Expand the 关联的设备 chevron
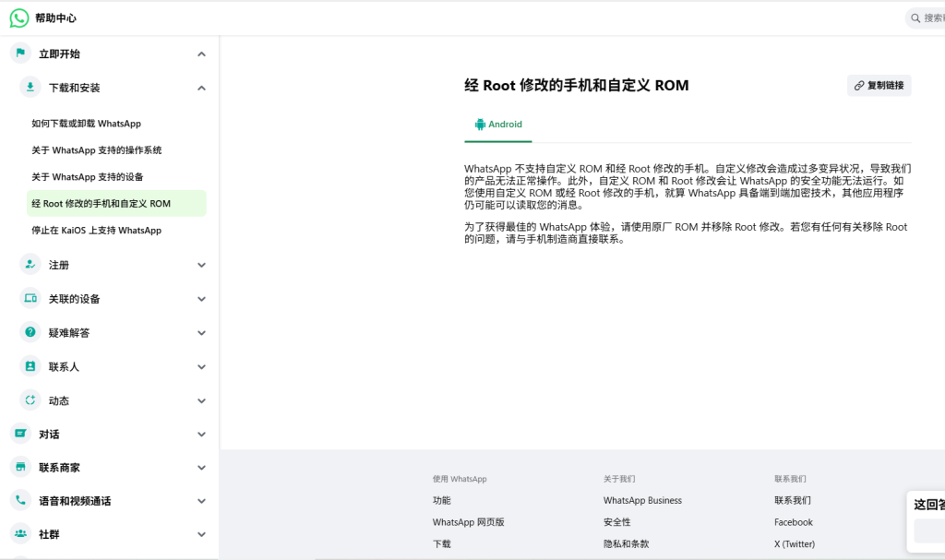945x560 pixels. tap(201, 299)
